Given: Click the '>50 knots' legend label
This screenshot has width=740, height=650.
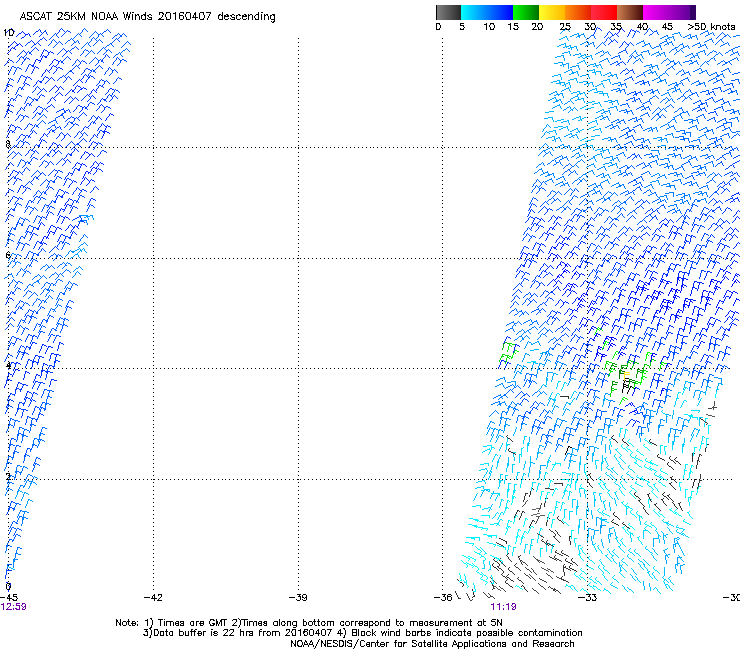Looking at the screenshot, I should click(711, 26).
